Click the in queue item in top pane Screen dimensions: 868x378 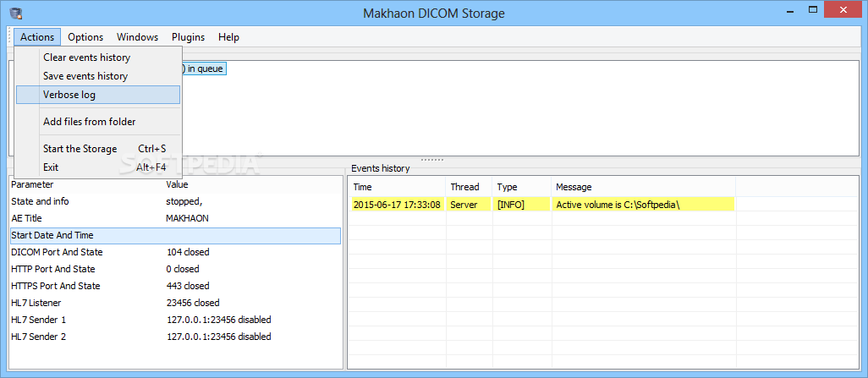point(204,69)
